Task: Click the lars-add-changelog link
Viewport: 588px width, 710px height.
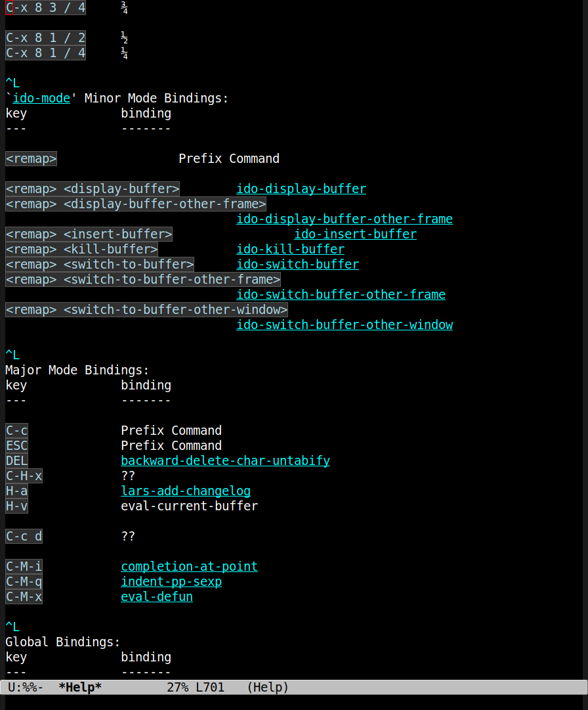Action: (x=186, y=491)
